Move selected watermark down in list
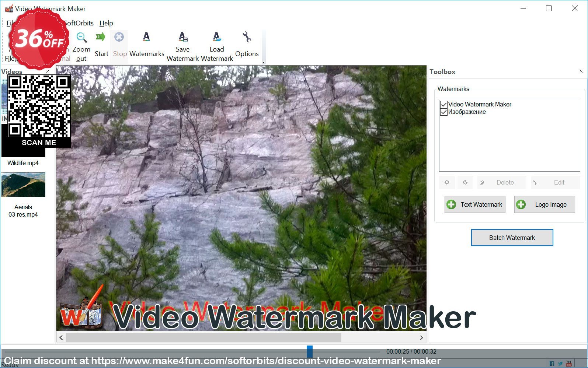The image size is (588, 368). [x=465, y=182]
